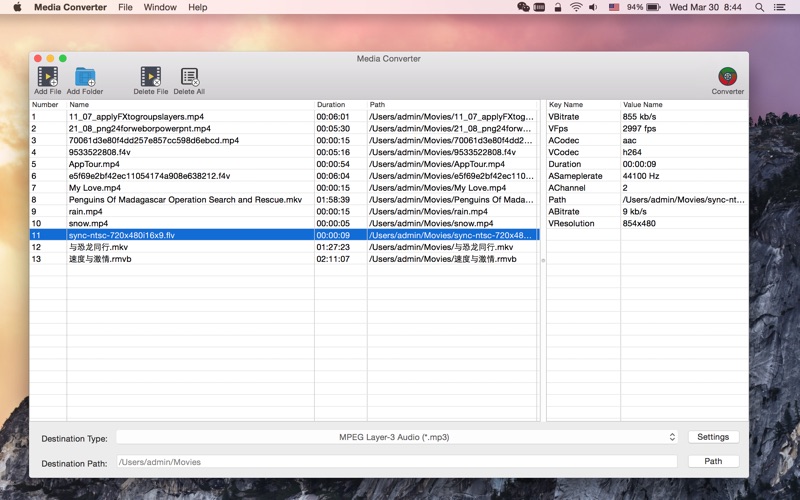Click the clock Wed Mar 30 8:44
The image size is (800, 500).
pyautogui.click(x=706, y=7)
